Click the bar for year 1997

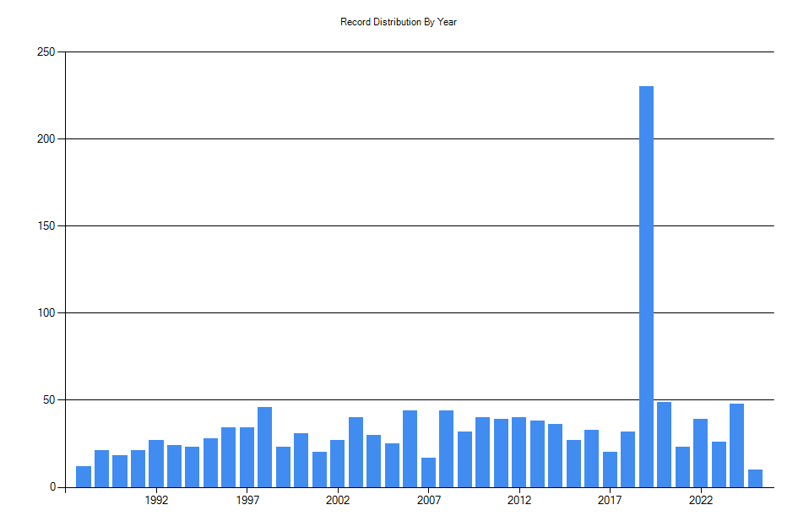247,457
